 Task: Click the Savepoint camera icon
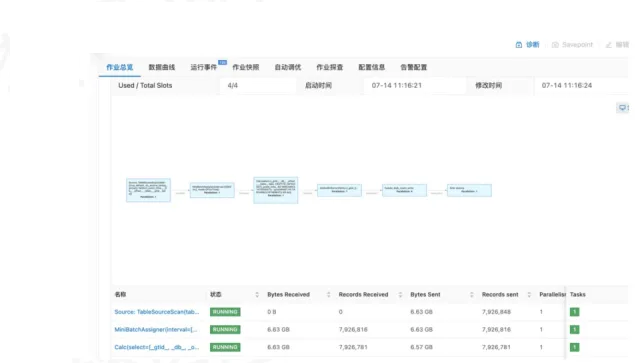(555, 45)
